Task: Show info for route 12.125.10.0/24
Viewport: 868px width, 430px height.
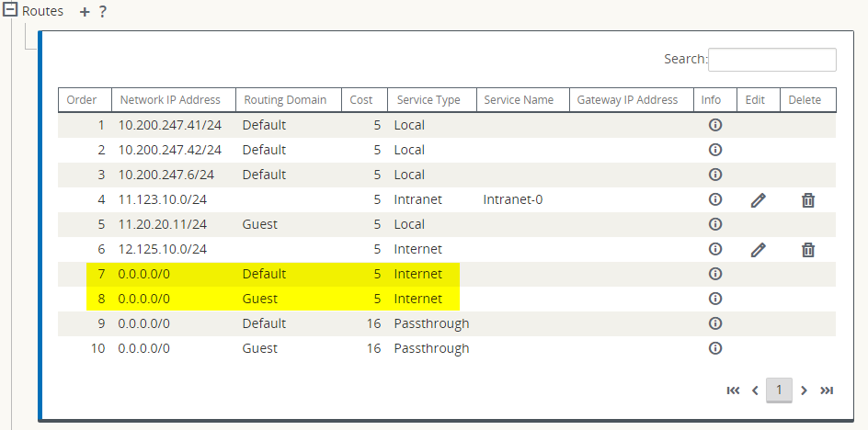Action: coord(715,249)
